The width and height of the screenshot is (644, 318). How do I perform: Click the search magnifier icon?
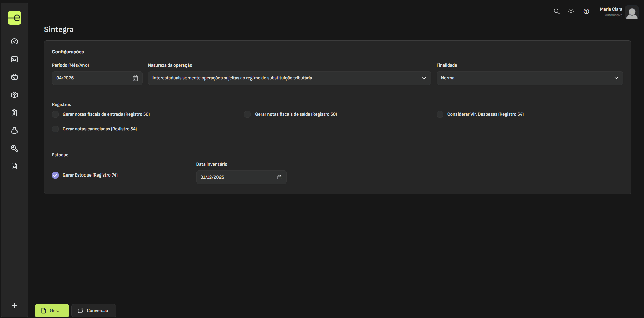pyautogui.click(x=556, y=11)
